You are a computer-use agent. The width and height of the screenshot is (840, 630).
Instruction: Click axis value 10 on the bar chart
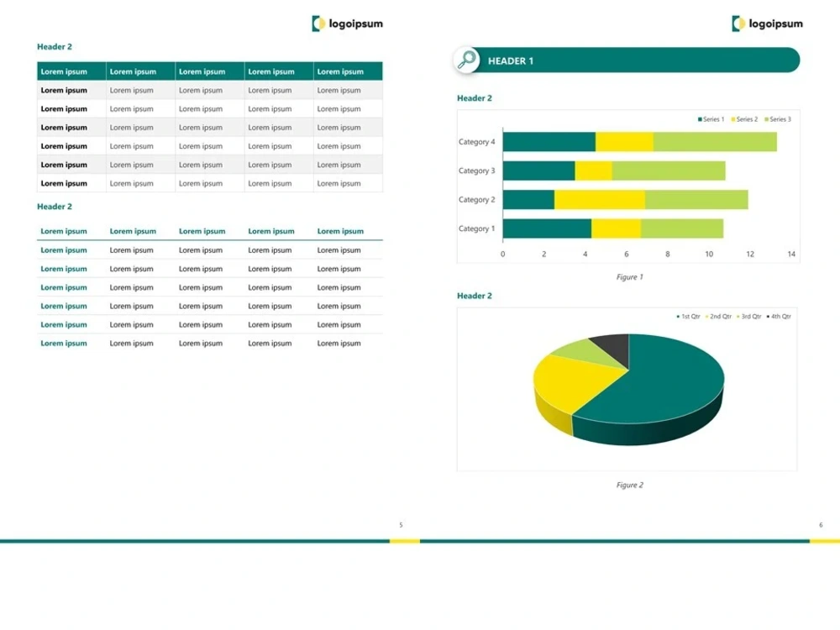pyautogui.click(x=709, y=254)
